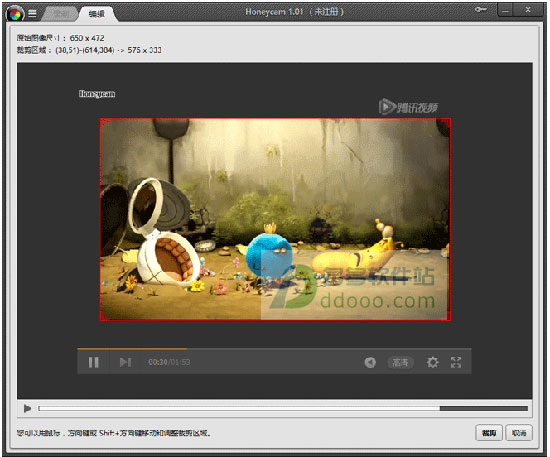Screen dimensions: 550x457
Task: Click the preview timeline progress slider
Action: coord(283,408)
